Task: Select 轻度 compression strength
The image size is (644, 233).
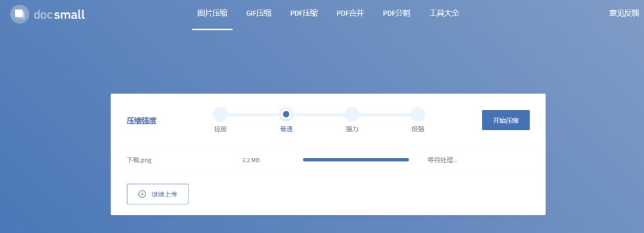Action: (x=220, y=114)
